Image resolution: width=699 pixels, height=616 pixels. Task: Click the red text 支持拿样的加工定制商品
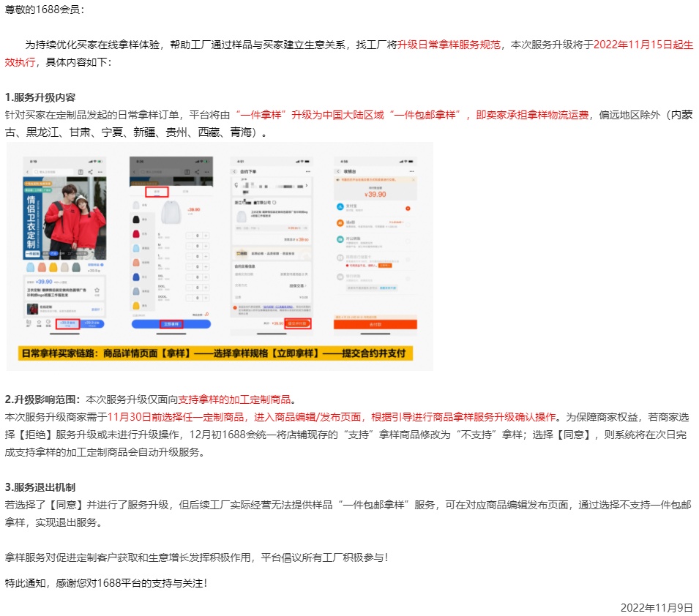tap(234, 399)
